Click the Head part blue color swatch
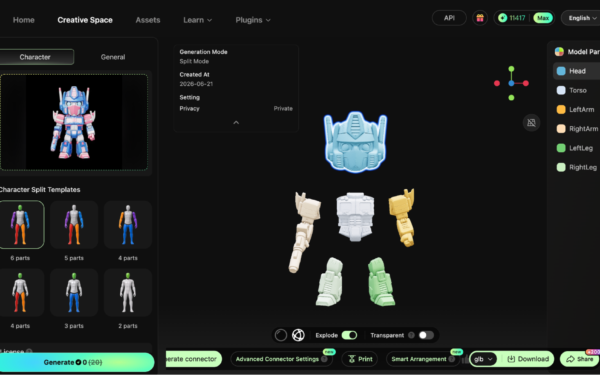Screen dimensions: 600x375 [561, 71]
